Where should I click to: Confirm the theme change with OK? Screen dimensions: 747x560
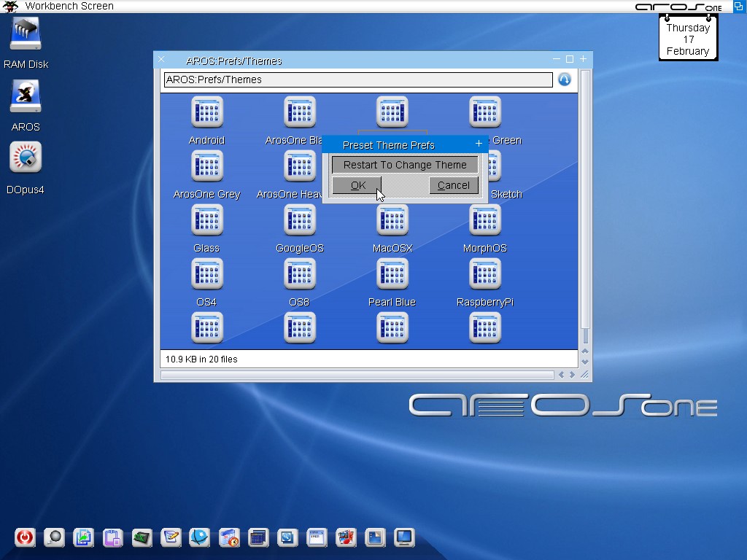[357, 185]
